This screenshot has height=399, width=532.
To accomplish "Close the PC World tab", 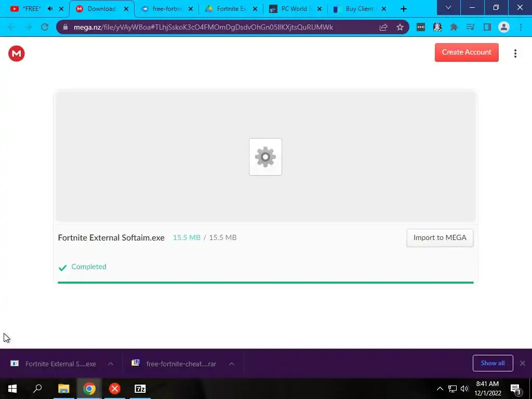I will tap(320, 9).
